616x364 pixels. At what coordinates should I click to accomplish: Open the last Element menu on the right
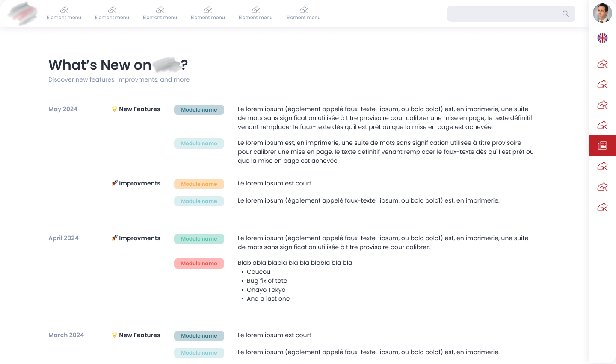pyautogui.click(x=304, y=13)
